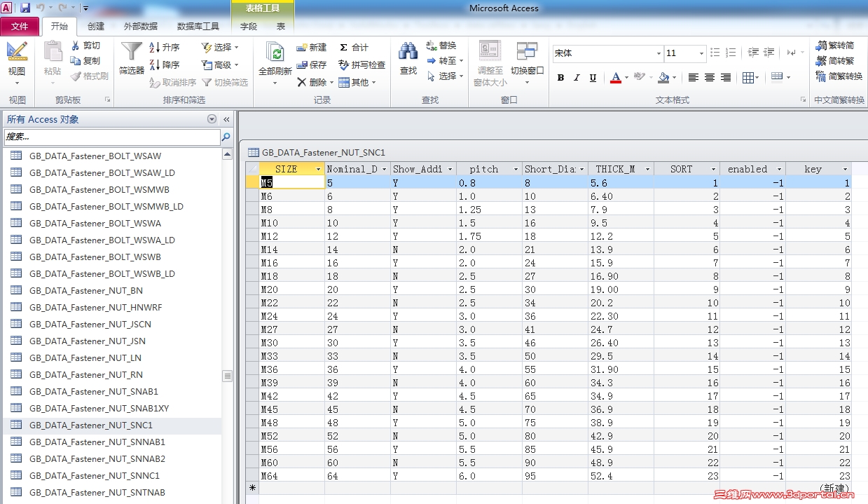
Task: Align text center in the text formatting group
Action: click(710, 78)
